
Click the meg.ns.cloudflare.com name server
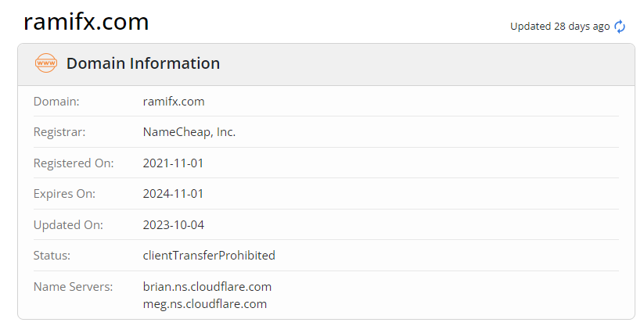(x=205, y=303)
